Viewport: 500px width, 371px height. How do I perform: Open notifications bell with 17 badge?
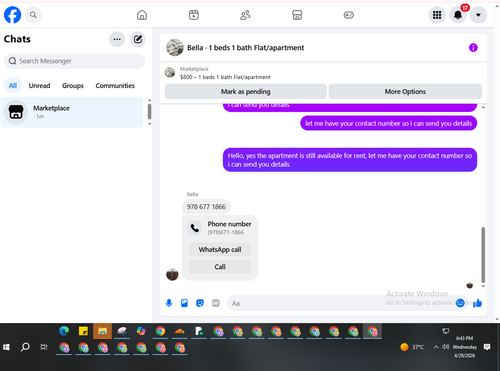pyautogui.click(x=458, y=15)
